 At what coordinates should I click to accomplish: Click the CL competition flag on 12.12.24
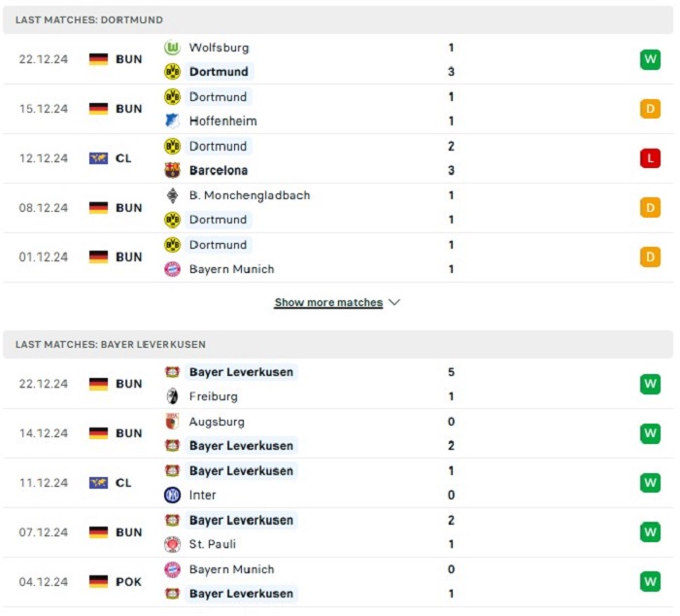(98, 158)
